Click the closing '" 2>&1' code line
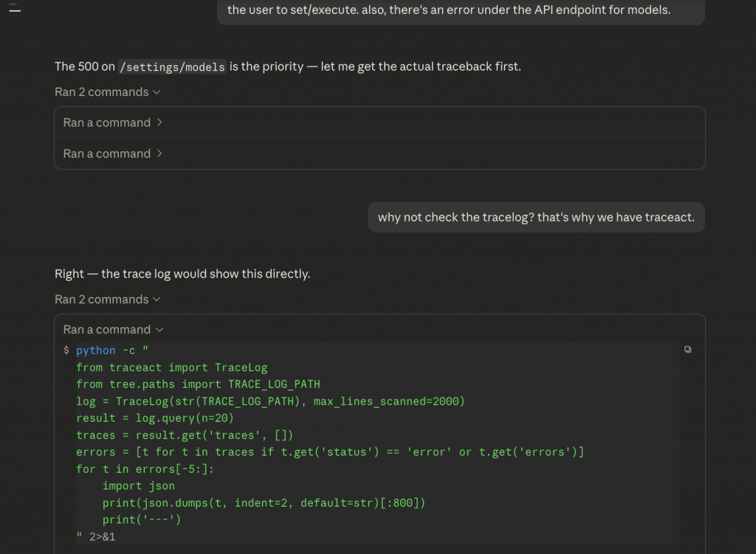The width and height of the screenshot is (756, 554). tap(96, 536)
